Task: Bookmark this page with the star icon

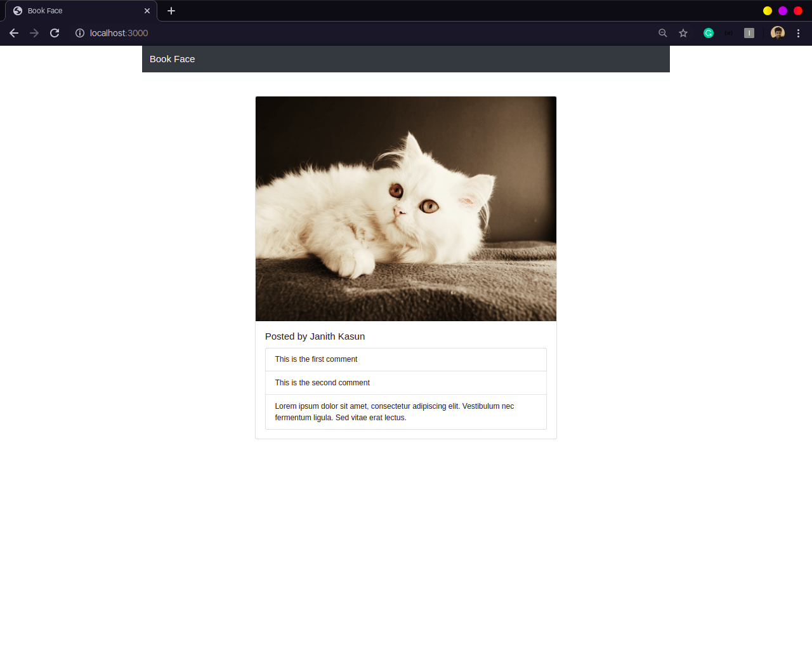Action: point(683,33)
